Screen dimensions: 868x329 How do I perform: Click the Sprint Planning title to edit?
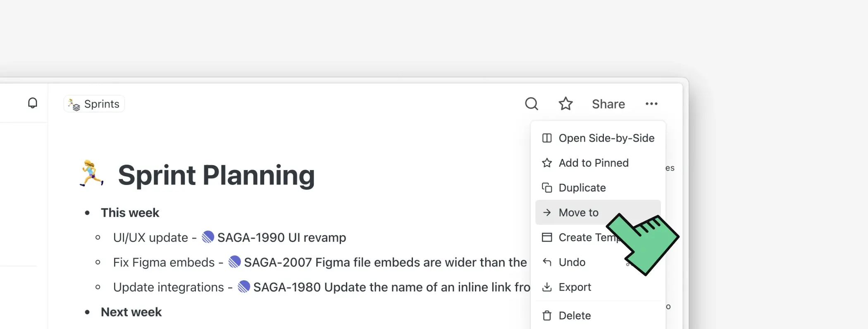pyautogui.click(x=215, y=175)
